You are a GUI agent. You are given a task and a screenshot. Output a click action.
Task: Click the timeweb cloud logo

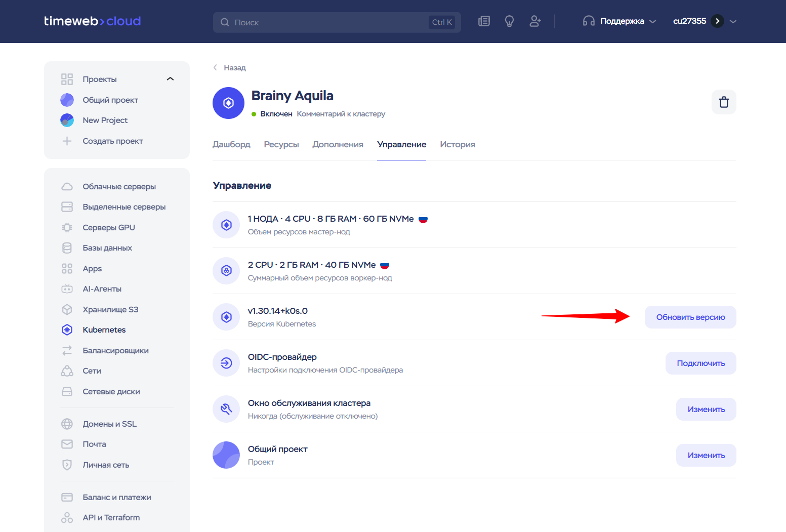click(x=93, y=21)
